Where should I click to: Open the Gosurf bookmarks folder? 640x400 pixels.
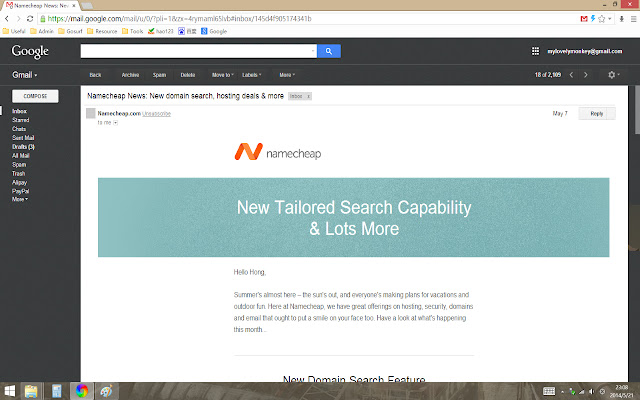coord(70,31)
